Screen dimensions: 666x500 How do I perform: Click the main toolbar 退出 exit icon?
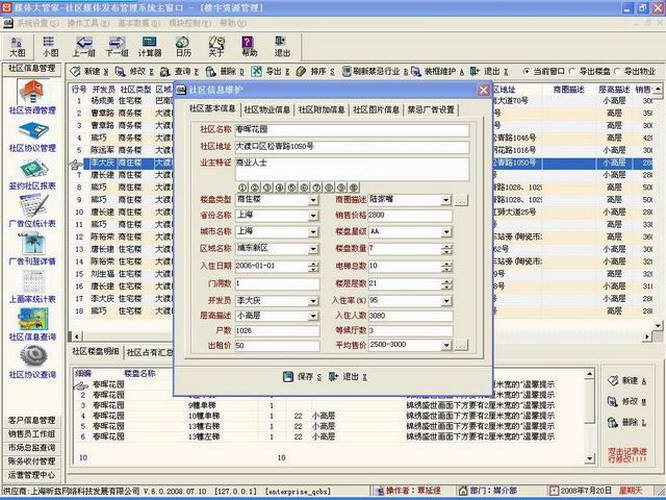[x=282, y=46]
